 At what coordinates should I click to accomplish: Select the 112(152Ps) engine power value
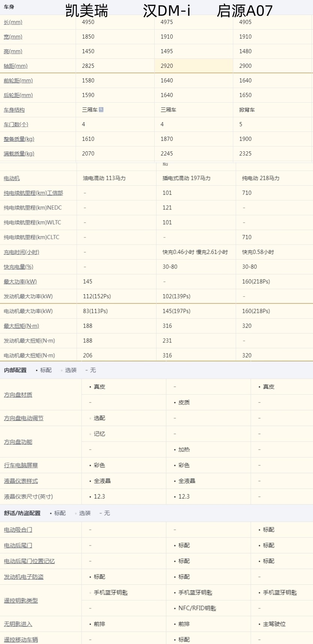(x=97, y=296)
